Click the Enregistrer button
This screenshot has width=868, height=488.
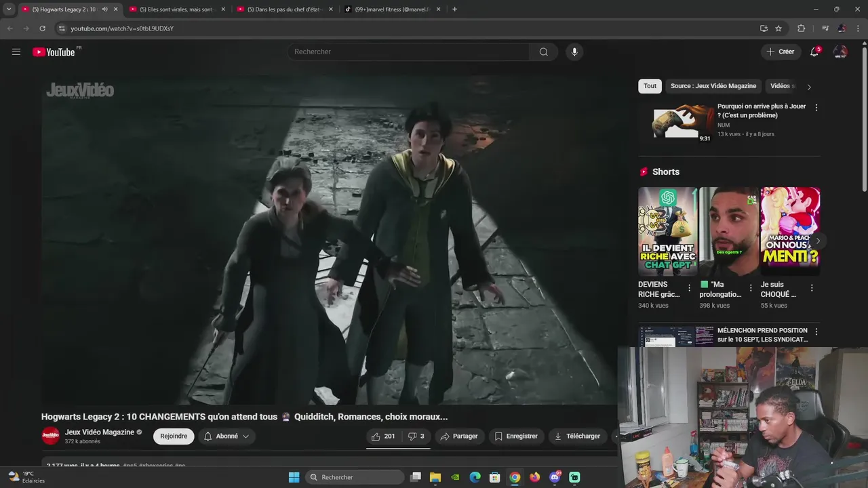[x=516, y=436]
